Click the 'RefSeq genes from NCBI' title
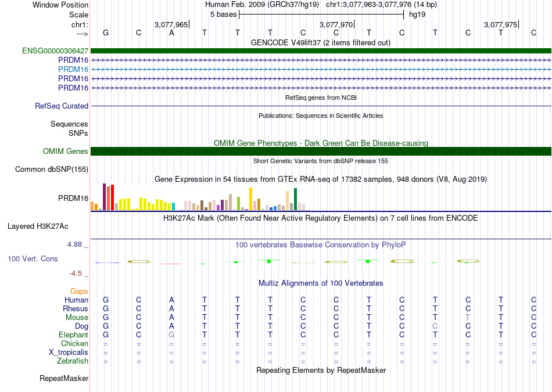 pyautogui.click(x=321, y=98)
